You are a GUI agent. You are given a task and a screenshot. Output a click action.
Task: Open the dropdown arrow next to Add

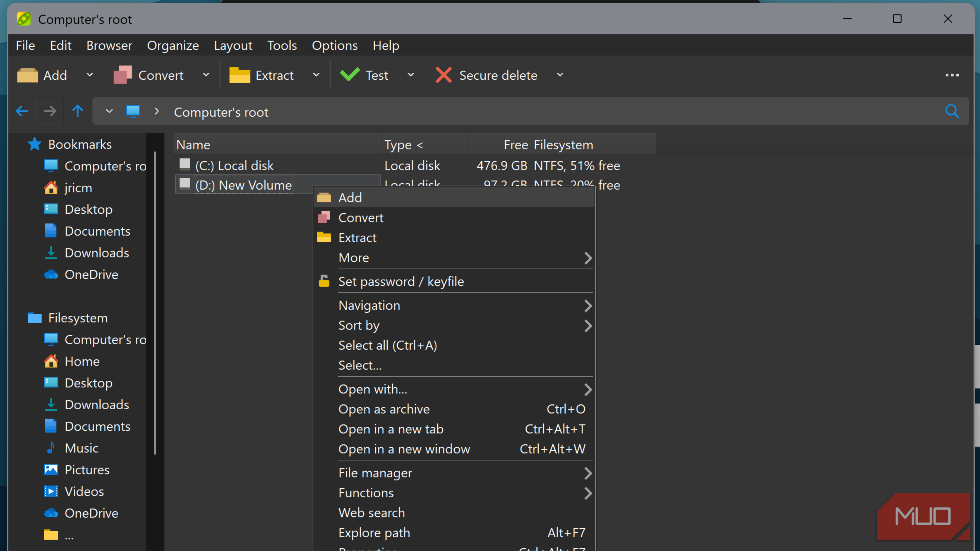(90, 75)
